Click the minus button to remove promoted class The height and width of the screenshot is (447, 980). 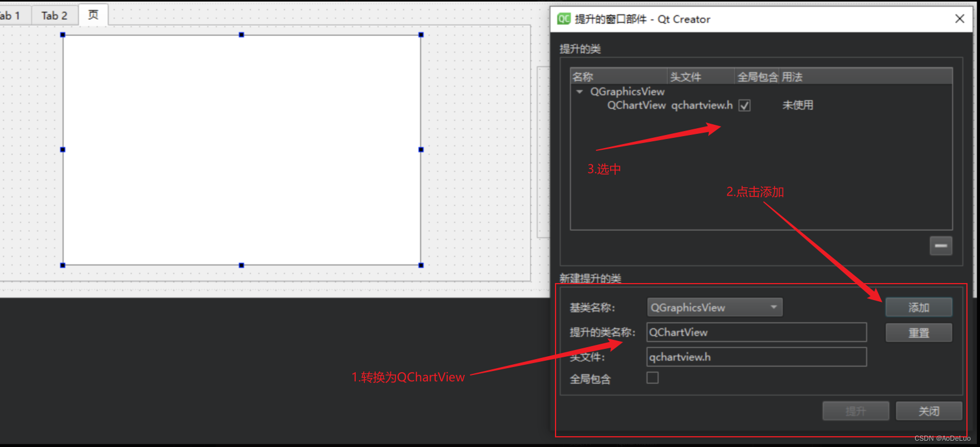click(x=940, y=246)
